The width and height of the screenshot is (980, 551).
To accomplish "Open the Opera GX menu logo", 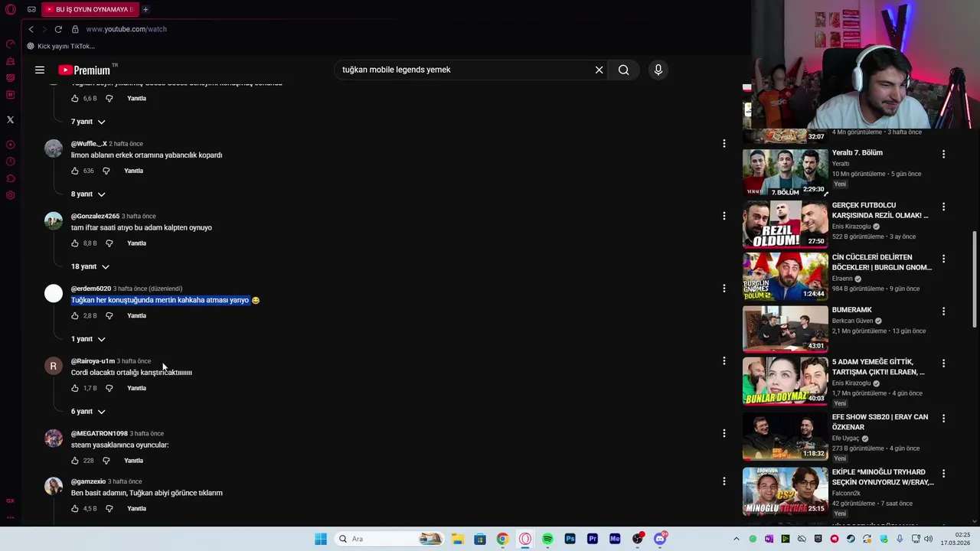I will coord(11,9).
